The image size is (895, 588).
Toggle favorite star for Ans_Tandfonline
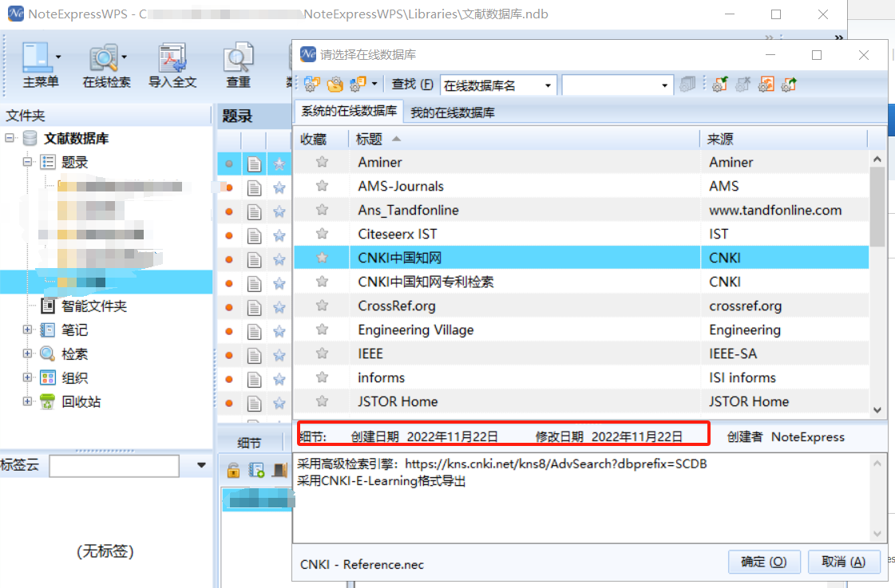tap(322, 210)
